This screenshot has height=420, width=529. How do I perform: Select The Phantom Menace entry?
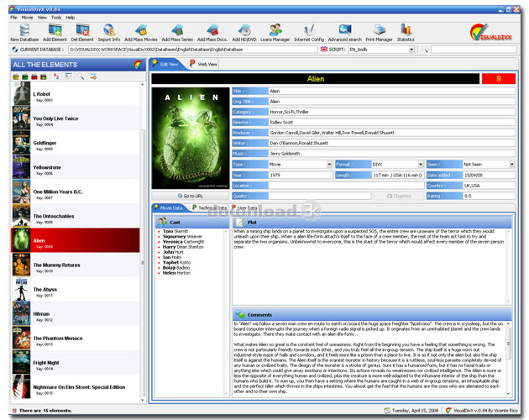pos(76,338)
